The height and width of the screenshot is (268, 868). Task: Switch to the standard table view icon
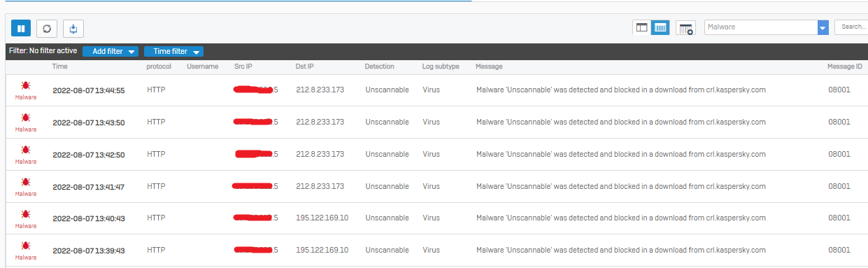pyautogui.click(x=641, y=27)
